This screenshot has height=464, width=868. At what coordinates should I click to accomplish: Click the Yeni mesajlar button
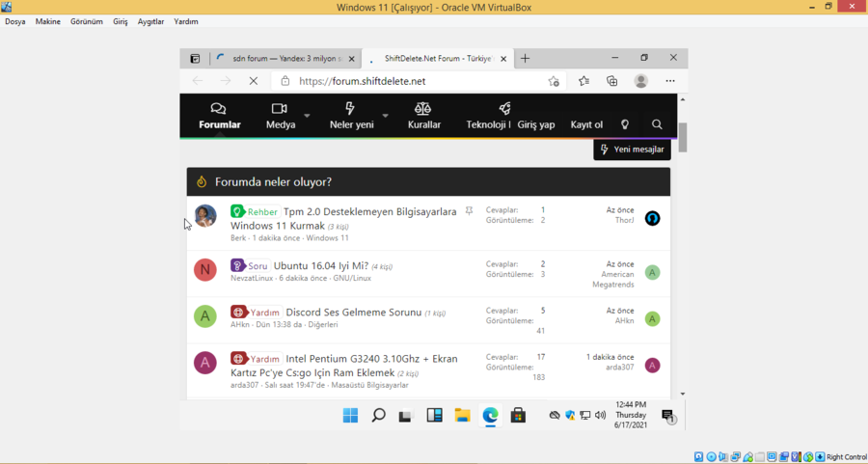coord(632,150)
